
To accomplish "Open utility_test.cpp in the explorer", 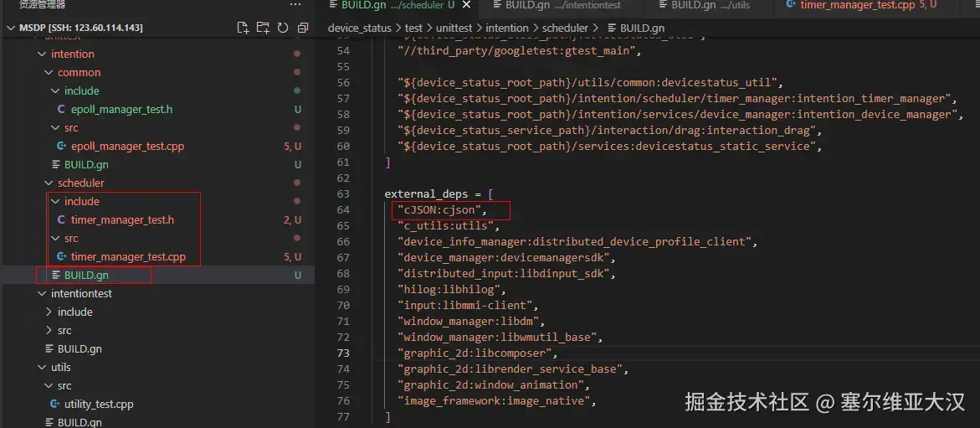I will [99, 405].
